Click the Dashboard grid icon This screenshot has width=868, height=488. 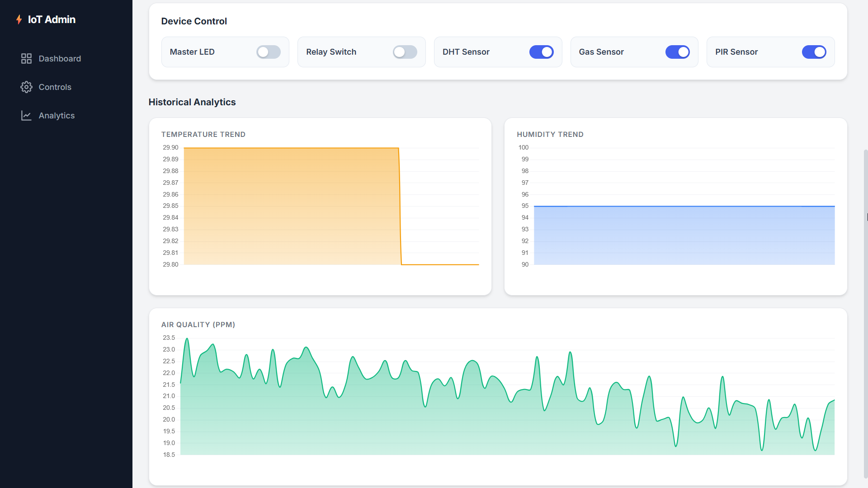tap(26, 59)
